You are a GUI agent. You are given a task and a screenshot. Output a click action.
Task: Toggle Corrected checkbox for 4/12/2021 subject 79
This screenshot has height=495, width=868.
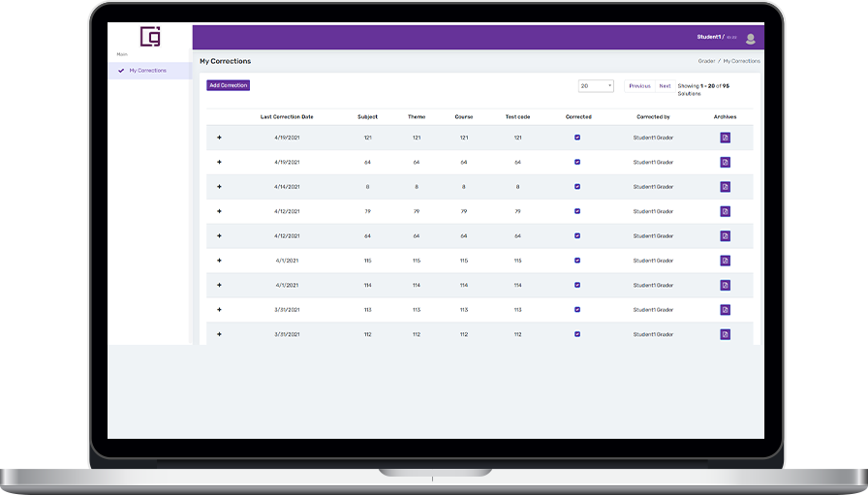[x=577, y=211]
